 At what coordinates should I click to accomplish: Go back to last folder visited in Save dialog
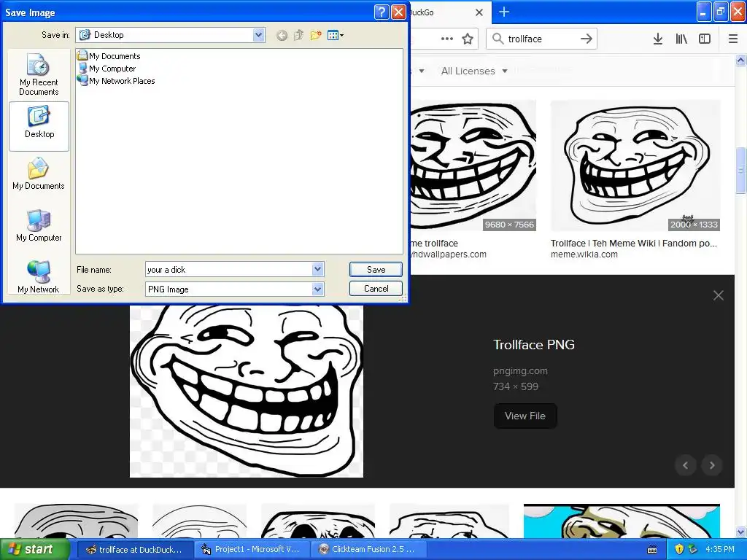282,35
